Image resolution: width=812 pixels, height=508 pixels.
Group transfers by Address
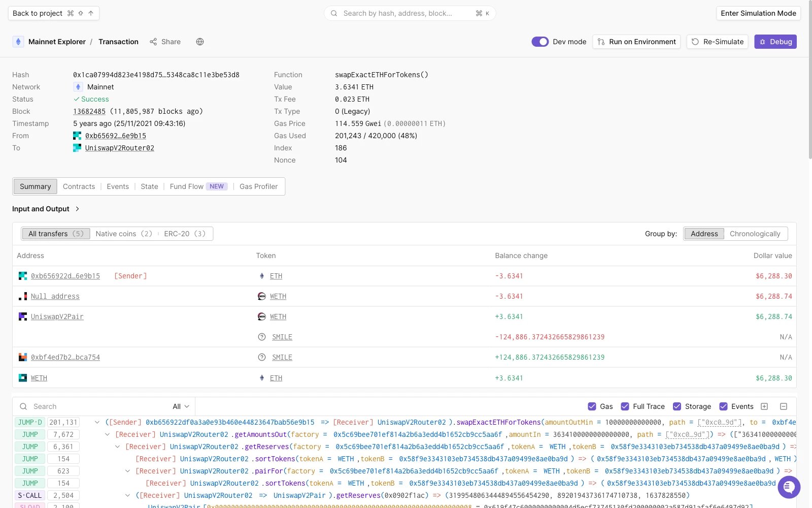(x=704, y=234)
